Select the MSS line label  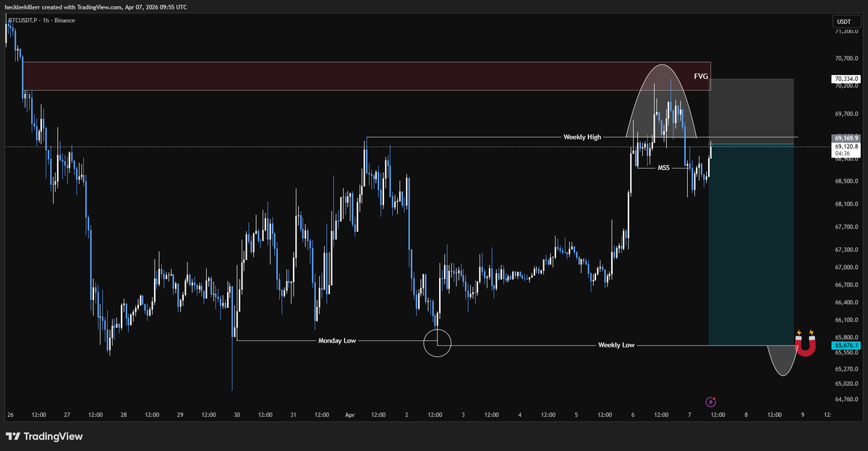click(x=663, y=168)
